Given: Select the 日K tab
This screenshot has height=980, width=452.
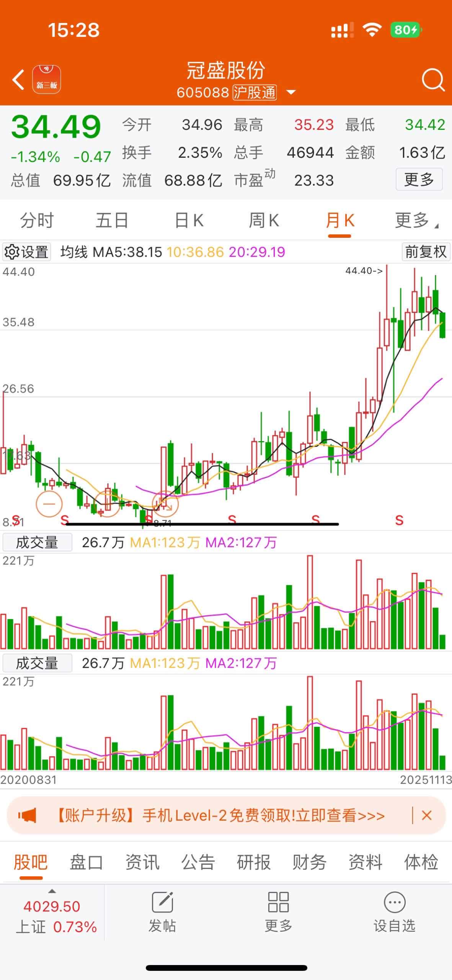Looking at the screenshot, I should [x=189, y=221].
